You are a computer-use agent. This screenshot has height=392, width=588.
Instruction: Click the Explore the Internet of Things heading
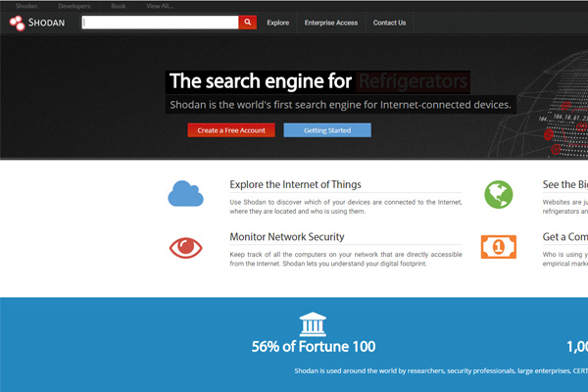coord(295,184)
